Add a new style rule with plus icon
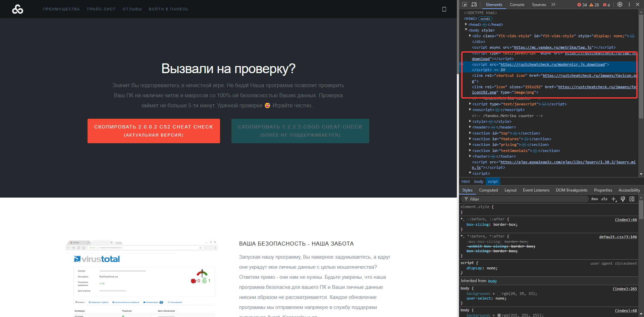644x317 pixels. (614, 199)
